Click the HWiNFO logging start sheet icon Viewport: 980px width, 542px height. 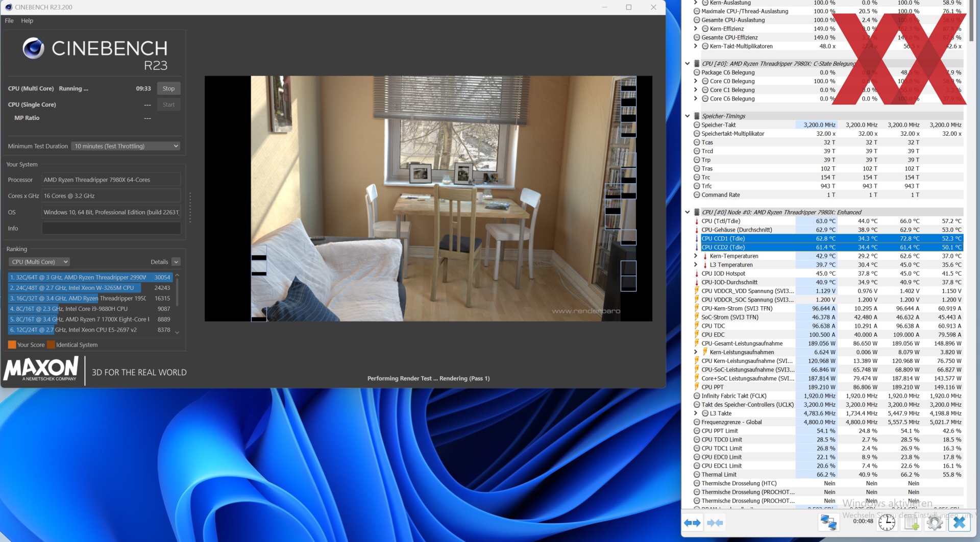click(x=912, y=523)
